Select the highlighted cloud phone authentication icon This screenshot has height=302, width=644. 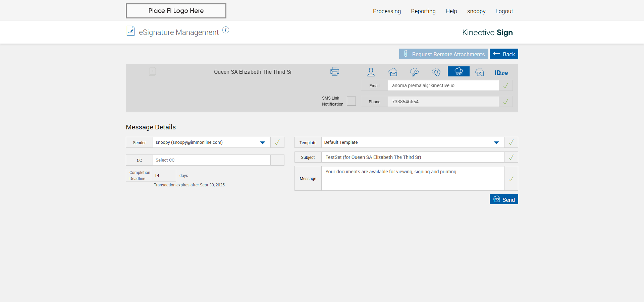point(458,72)
